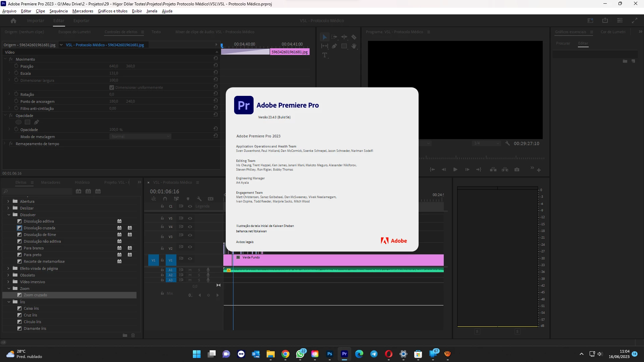Open Exportar workspace in the header
Viewport: 644px width, 362px height.
click(81, 21)
